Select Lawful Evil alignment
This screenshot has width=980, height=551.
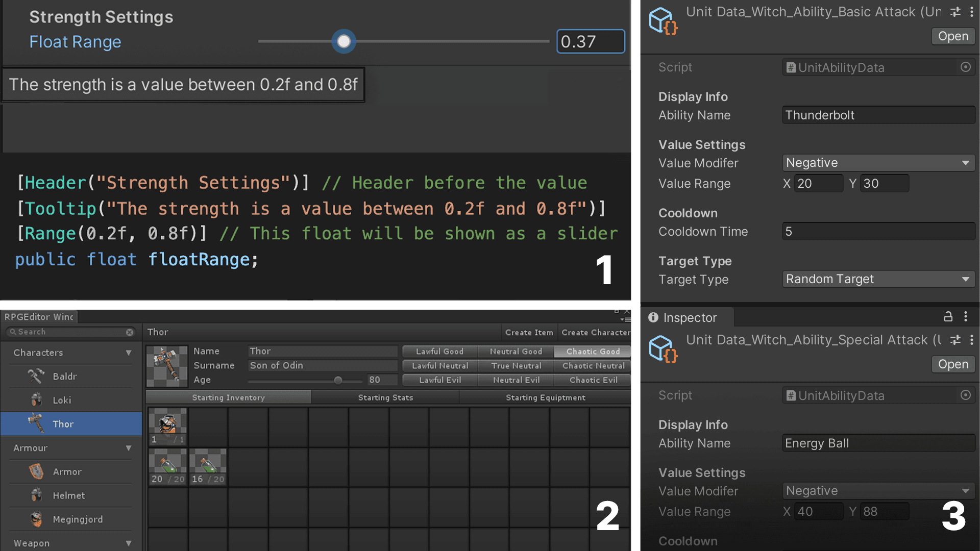point(439,380)
